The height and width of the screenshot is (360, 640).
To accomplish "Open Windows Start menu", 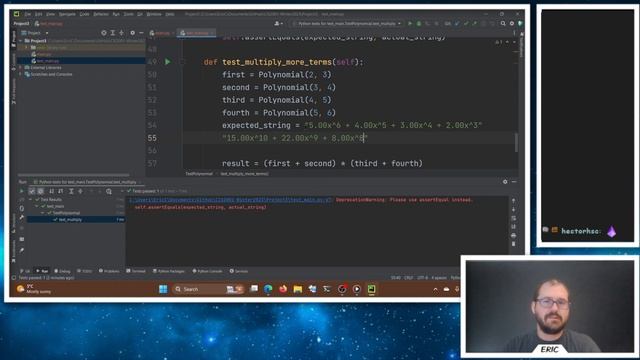I will (x=163, y=289).
